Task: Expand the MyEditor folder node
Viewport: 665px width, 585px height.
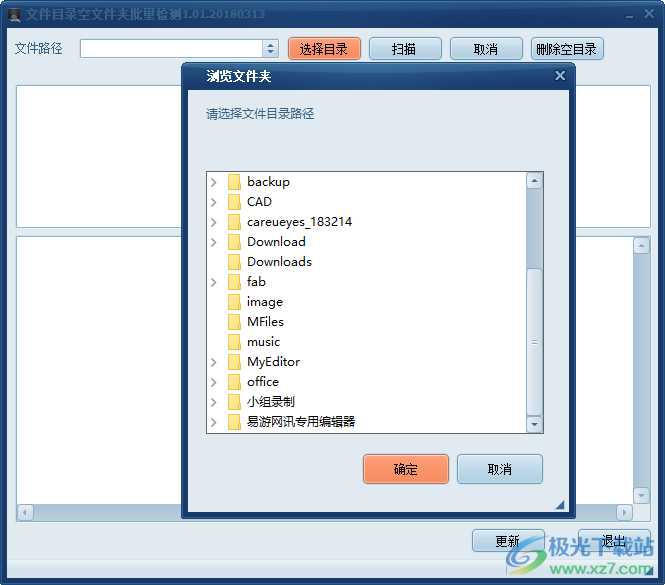Action: [x=214, y=362]
